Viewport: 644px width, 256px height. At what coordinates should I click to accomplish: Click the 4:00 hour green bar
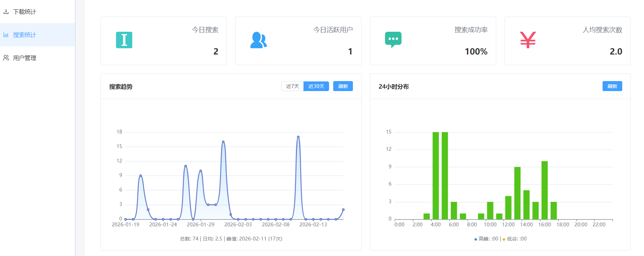click(436, 175)
